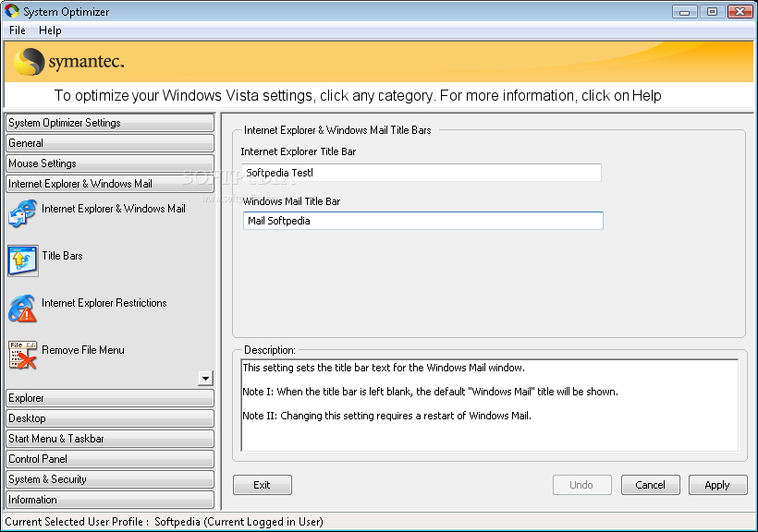Open the Help menu
The image size is (758, 532).
(50, 30)
